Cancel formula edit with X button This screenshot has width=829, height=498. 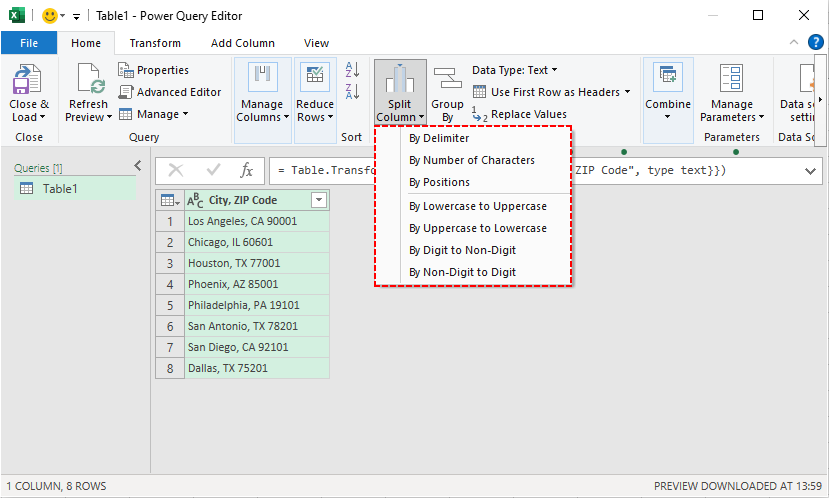(x=176, y=170)
